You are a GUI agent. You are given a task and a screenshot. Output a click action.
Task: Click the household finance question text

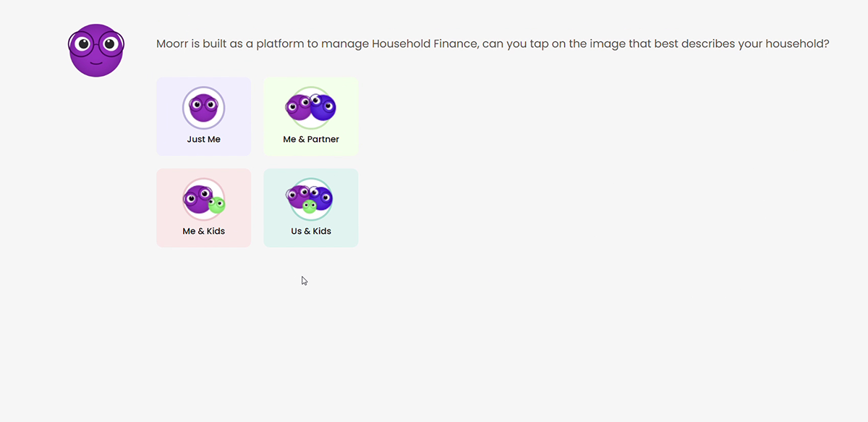pyautogui.click(x=493, y=44)
